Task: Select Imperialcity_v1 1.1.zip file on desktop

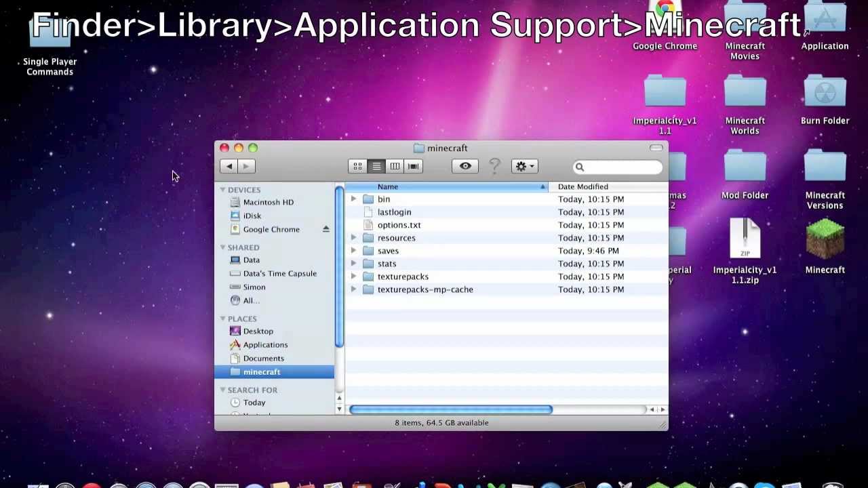Action: tap(745, 251)
